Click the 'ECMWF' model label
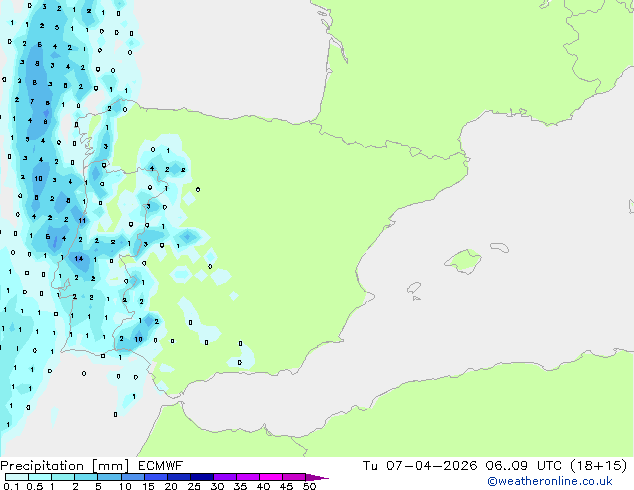The image size is (634, 490). click(161, 466)
